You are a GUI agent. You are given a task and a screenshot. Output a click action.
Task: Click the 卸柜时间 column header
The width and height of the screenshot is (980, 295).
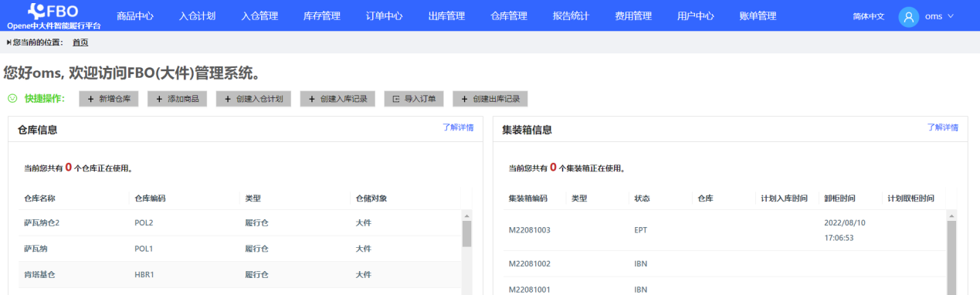coord(839,198)
